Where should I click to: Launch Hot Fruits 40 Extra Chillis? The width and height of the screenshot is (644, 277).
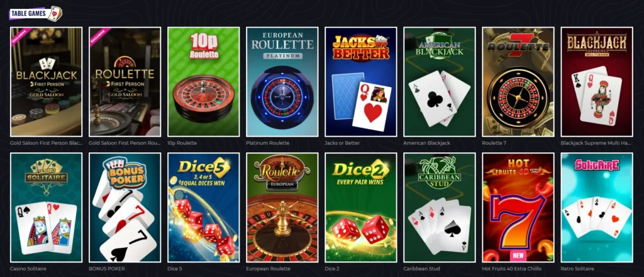click(x=518, y=208)
